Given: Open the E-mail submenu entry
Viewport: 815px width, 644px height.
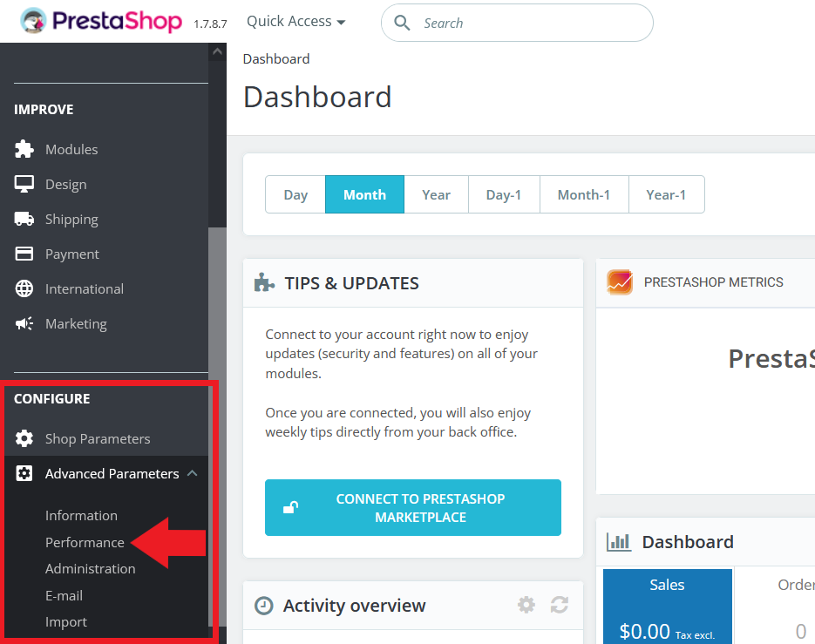Looking at the screenshot, I should point(64,596).
